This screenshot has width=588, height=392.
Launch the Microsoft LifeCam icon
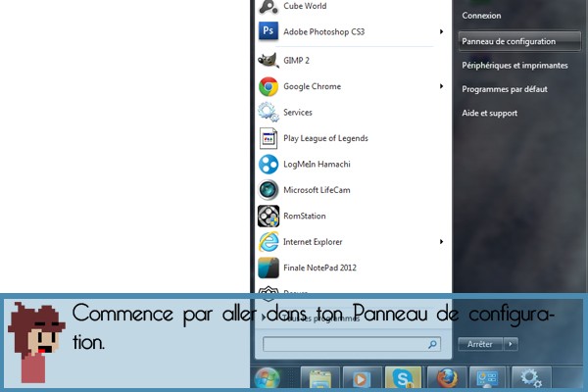click(x=269, y=190)
